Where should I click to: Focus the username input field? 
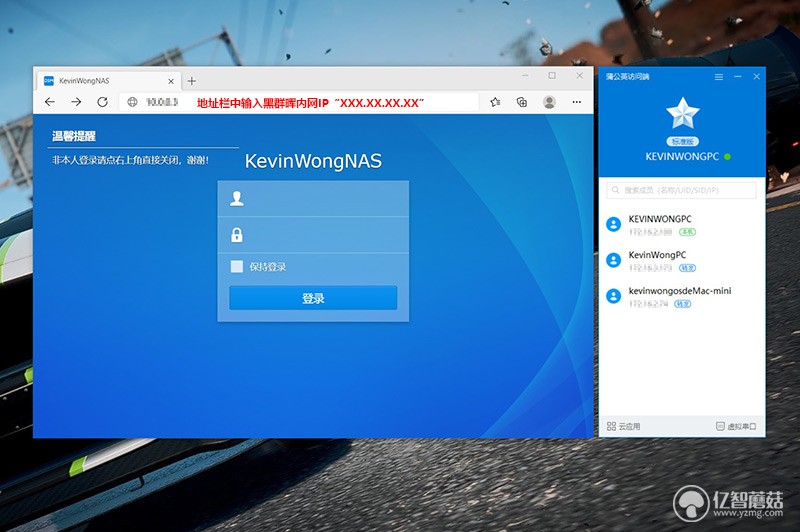point(313,198)
